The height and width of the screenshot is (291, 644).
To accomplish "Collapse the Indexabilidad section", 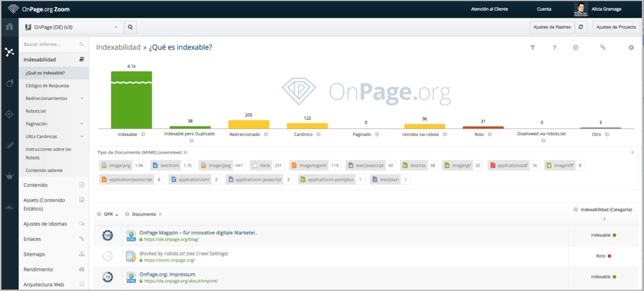I will pyautogui.click(x=54, y=60).
